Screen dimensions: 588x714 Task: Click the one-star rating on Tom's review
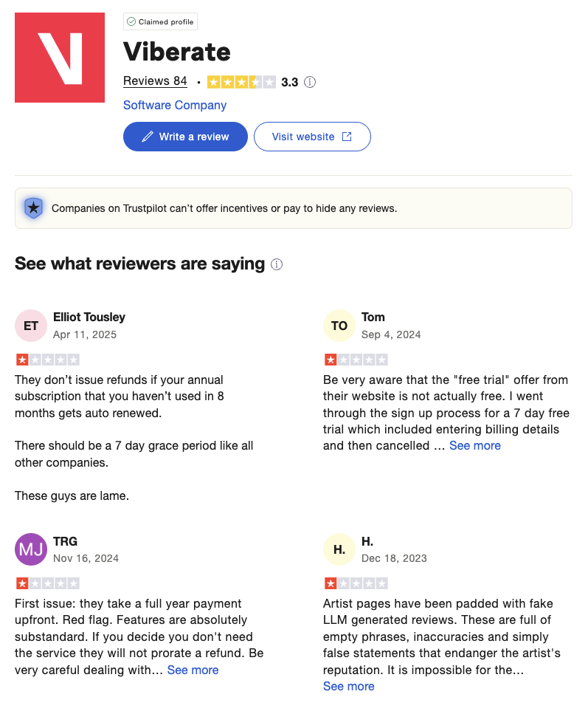(356, 360)
